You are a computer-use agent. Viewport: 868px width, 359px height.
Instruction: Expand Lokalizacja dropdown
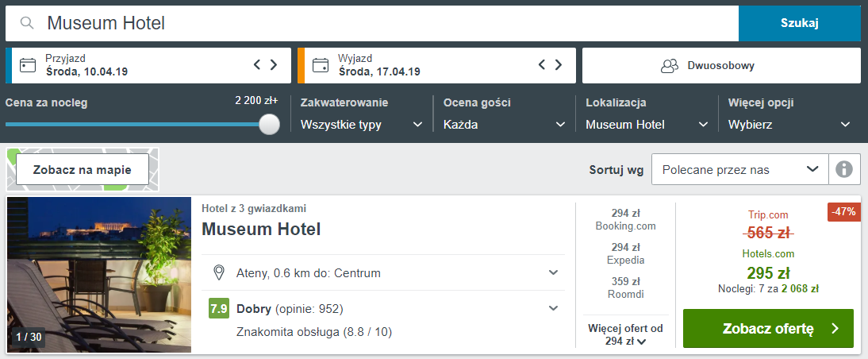(647, 124)
